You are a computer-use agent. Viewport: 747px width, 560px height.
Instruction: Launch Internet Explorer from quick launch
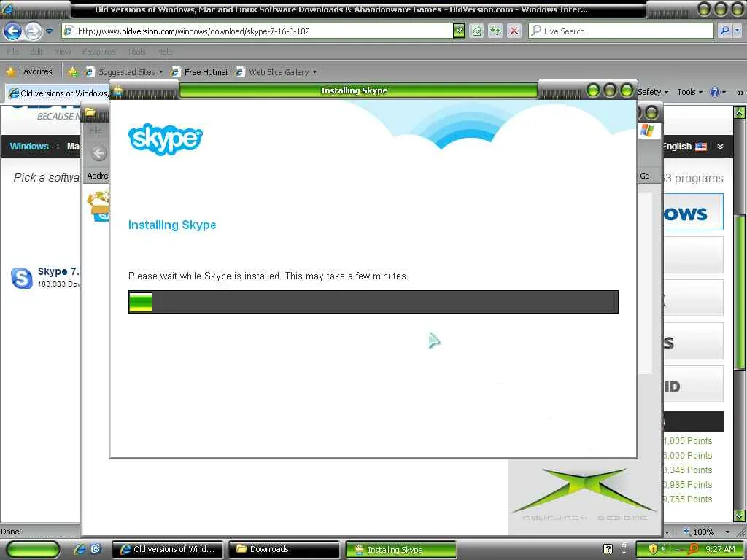pos(80,549)
